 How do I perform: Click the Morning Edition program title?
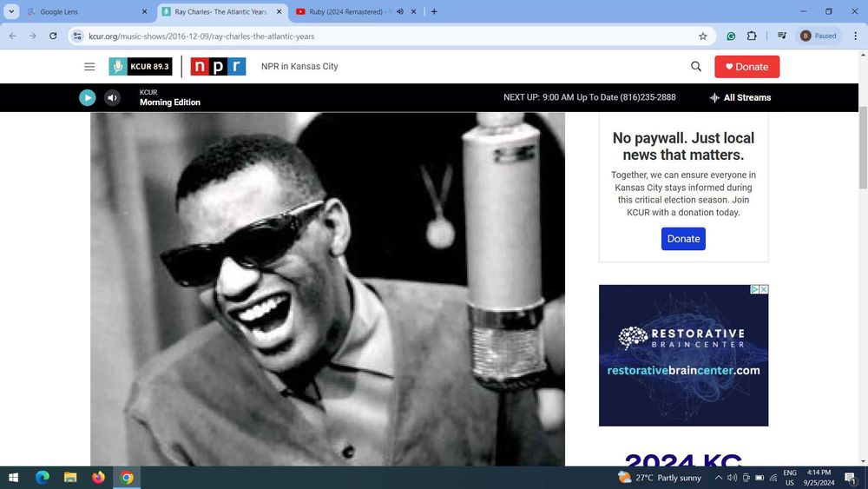coord(170,102)
